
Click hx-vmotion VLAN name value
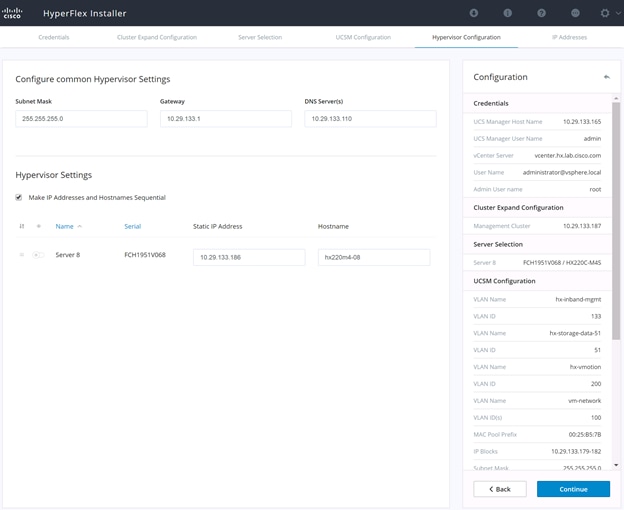point(585,367)
